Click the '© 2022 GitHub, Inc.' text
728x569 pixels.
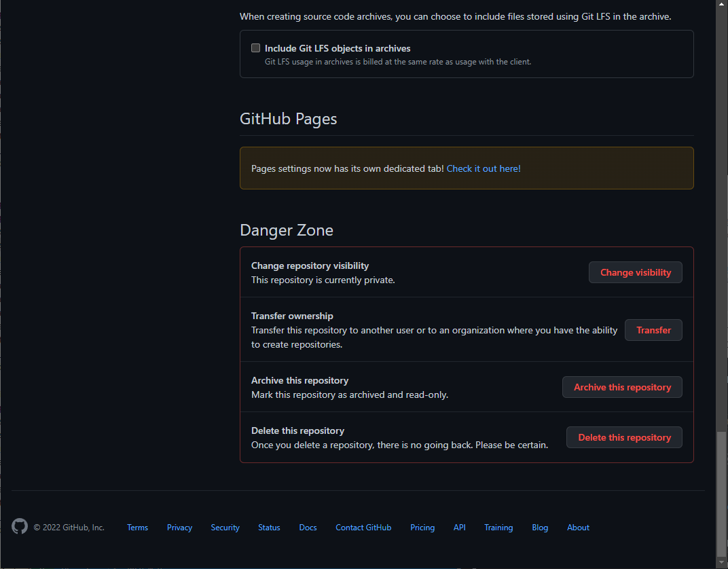coord(69,527)
